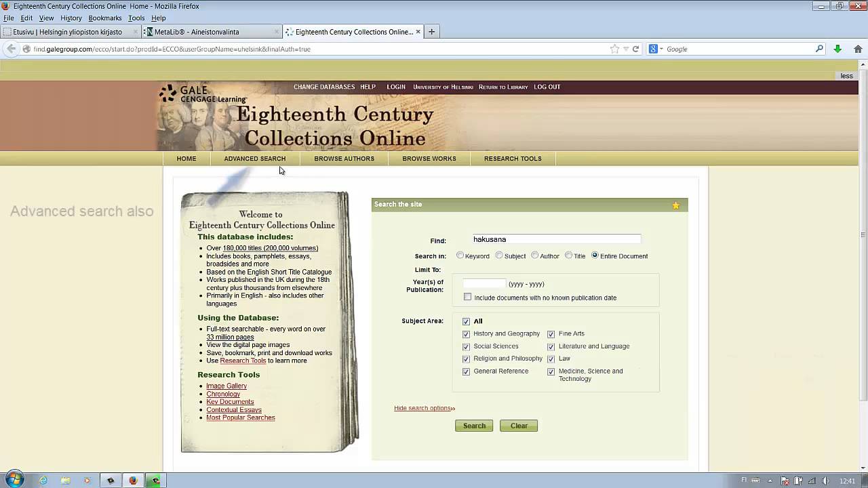
Task: Reload the page with the refresh icon
Action: point(635,49)
